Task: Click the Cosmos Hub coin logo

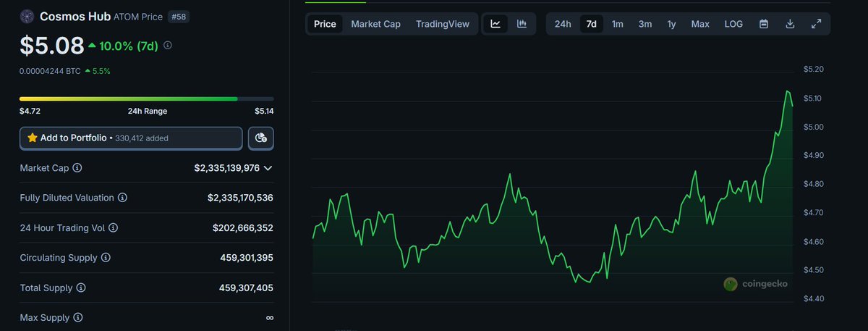Action: pos(27,16)
